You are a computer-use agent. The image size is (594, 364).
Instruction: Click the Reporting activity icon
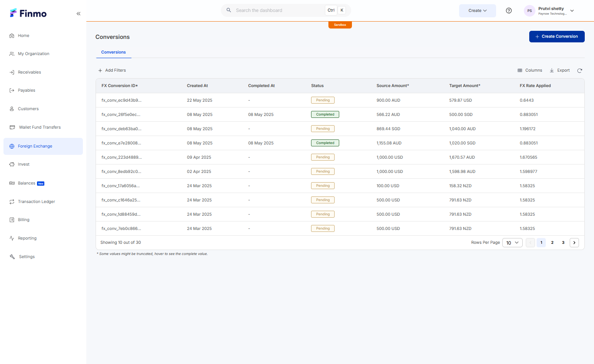tap(12, 238)
